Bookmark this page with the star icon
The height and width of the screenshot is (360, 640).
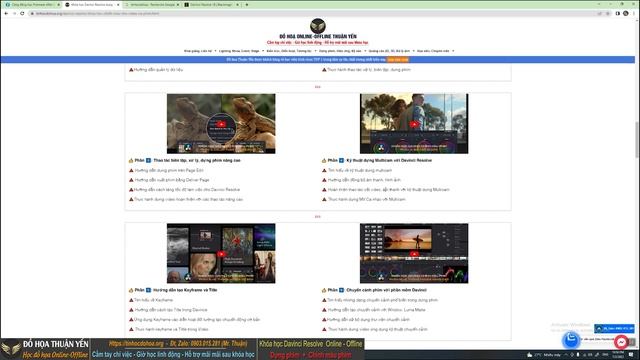[608, 13]
